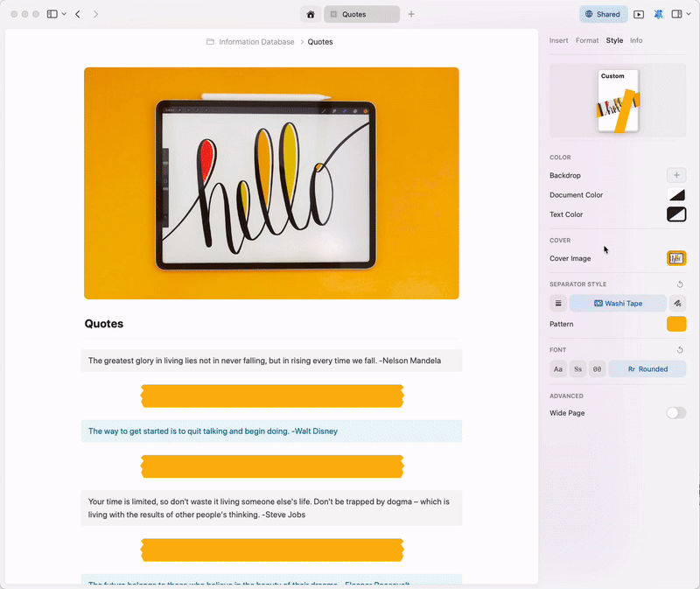Open the split view chevron dropdown top-right

[x=687, y=14]
